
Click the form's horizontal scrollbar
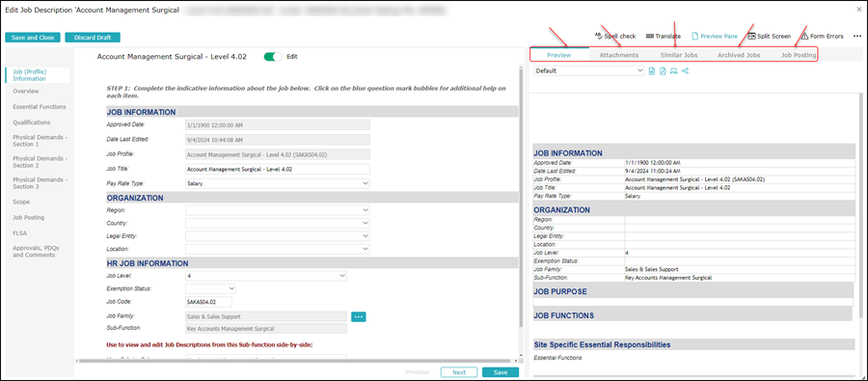296,361
